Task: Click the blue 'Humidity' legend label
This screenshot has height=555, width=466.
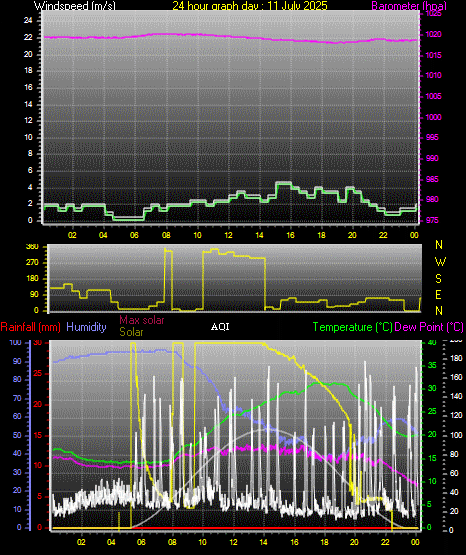Action: pyautogui.click(x=86, y=327)
